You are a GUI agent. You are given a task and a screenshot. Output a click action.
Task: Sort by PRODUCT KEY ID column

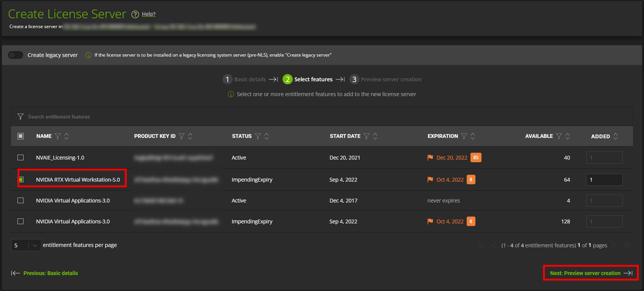tap(190, 136)
